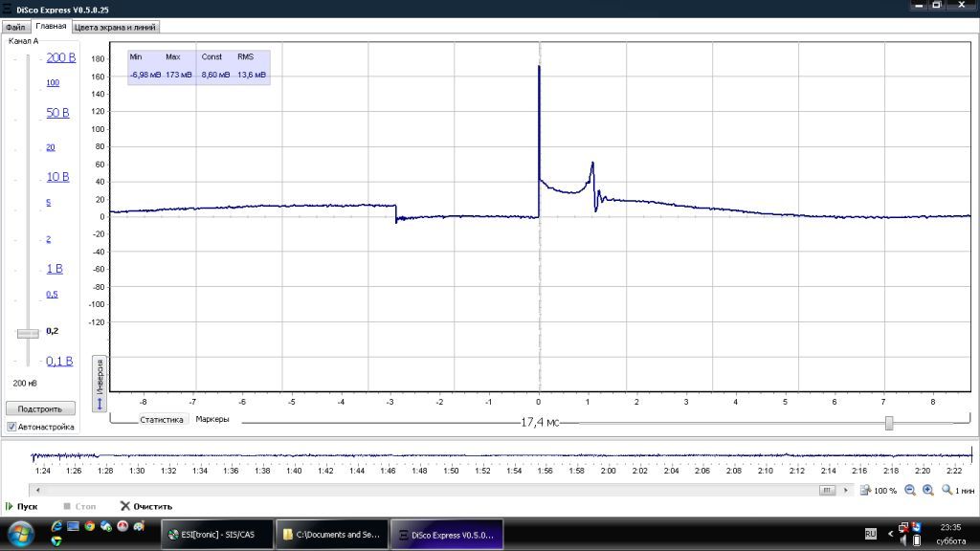Click the time-base slider handle below the graph
Image resolution: width=980 pixels, height=551 pixels.
pyautogui.click(x=889, y=423)
